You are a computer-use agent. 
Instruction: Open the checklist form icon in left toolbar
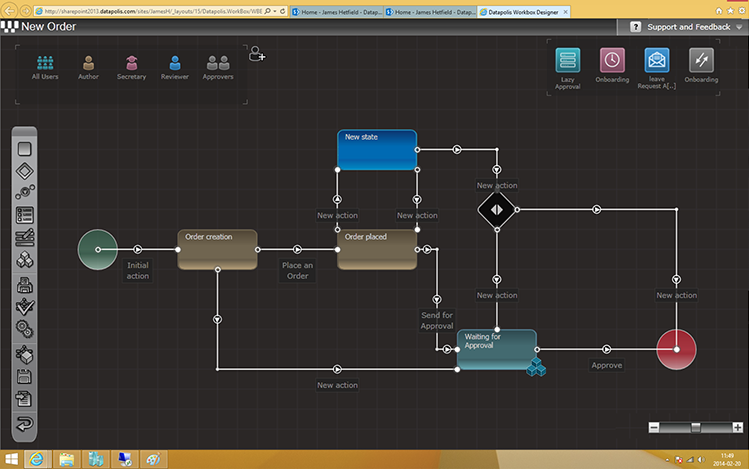click(x=24, y=215)
